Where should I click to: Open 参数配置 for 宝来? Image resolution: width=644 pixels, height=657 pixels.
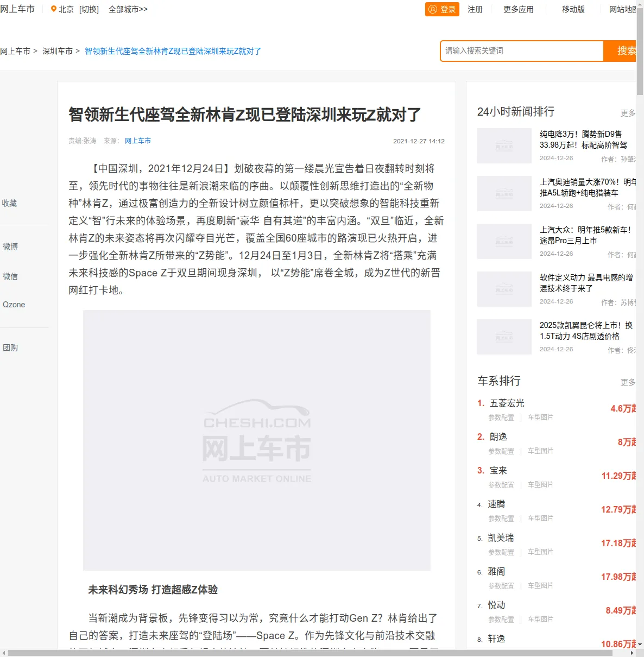point(501,485)
